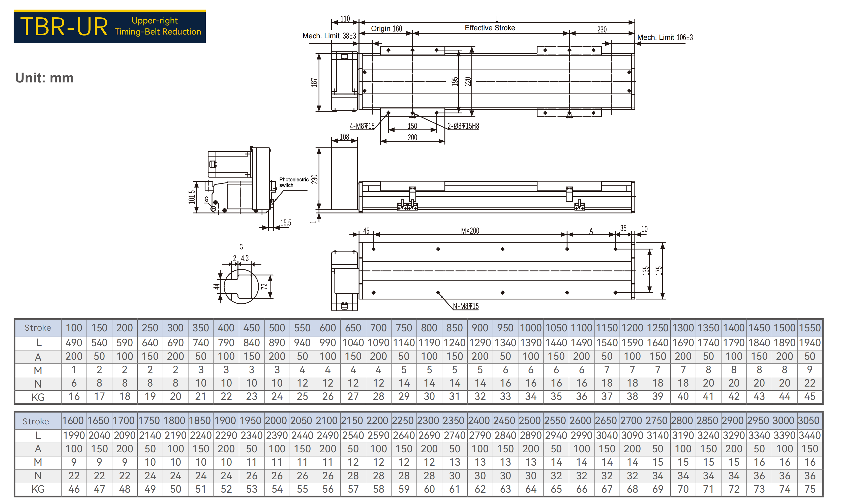
Task: Select KG value 46 in second table
Action: click(x=74, y=489)
